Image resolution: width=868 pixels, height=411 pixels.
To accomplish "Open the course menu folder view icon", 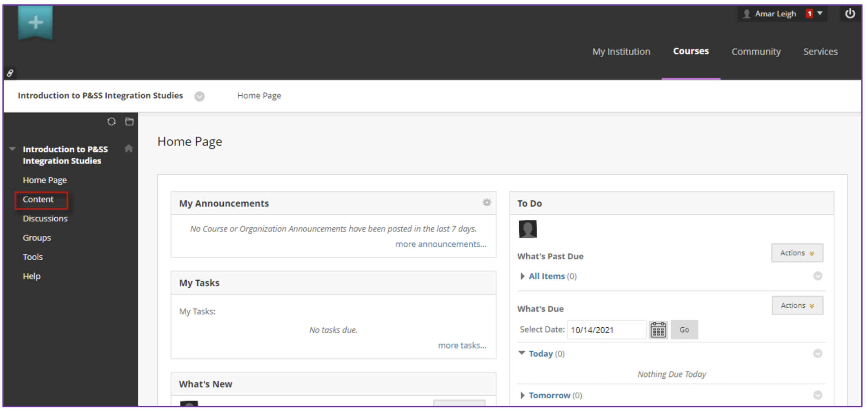I will pyautogui.click(x=129, y=122).
